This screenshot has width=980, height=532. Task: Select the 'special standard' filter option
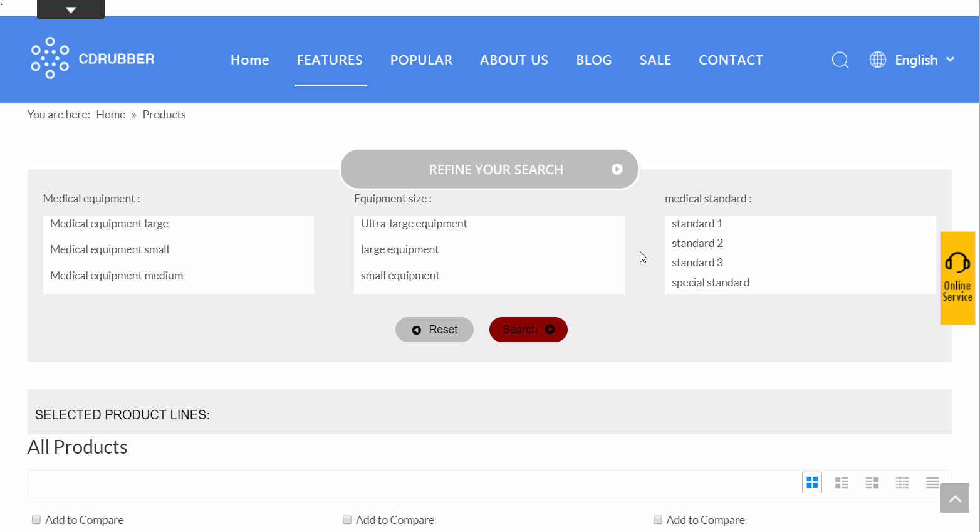(711, 283)
